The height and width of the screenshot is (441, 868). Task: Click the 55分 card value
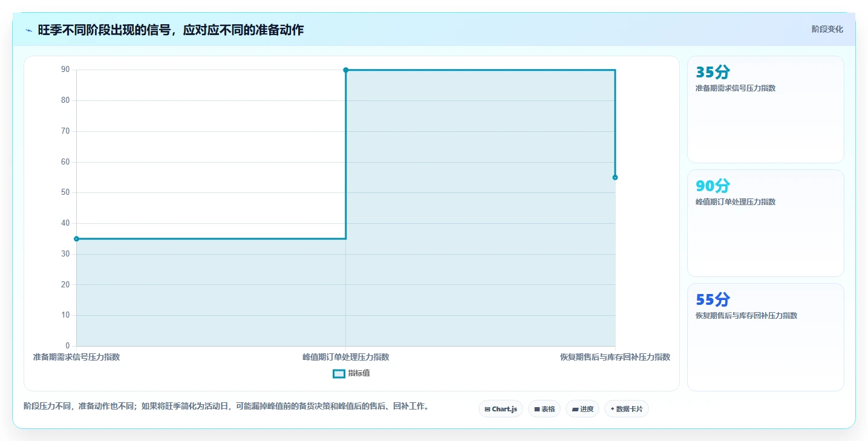click(x=713, y=300)
